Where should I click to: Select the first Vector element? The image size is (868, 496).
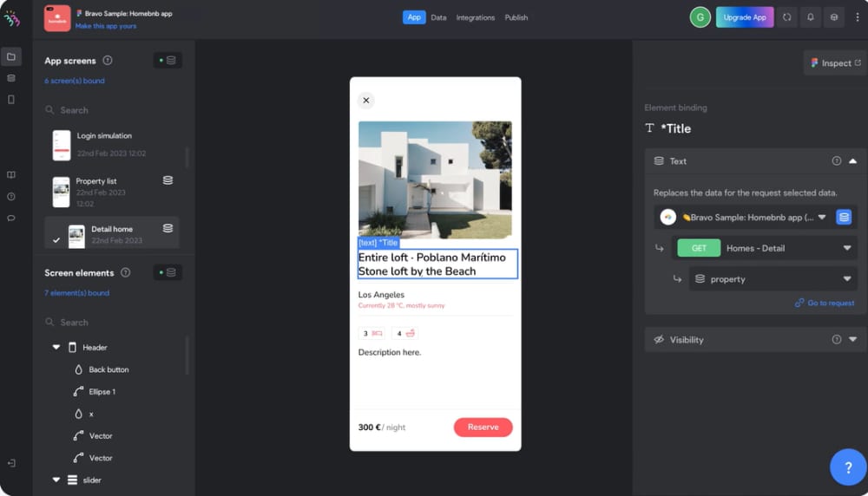100,435
